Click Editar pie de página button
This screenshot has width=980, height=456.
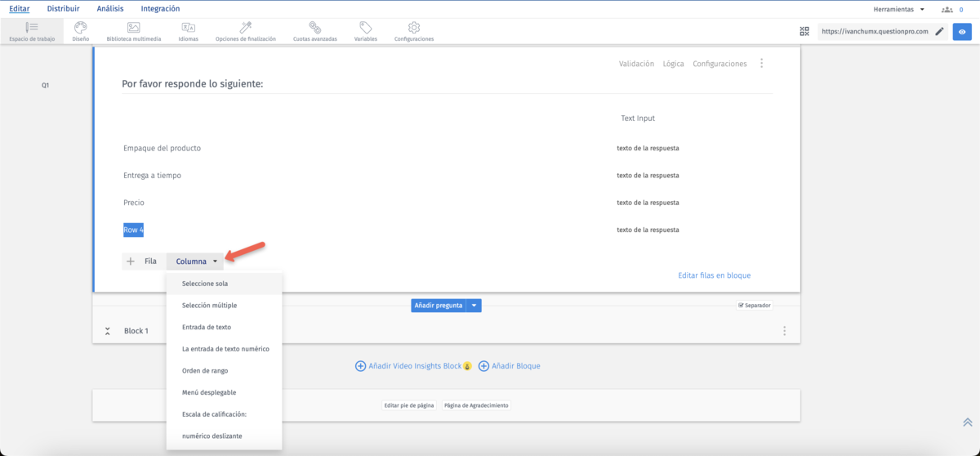coord(409,405)
